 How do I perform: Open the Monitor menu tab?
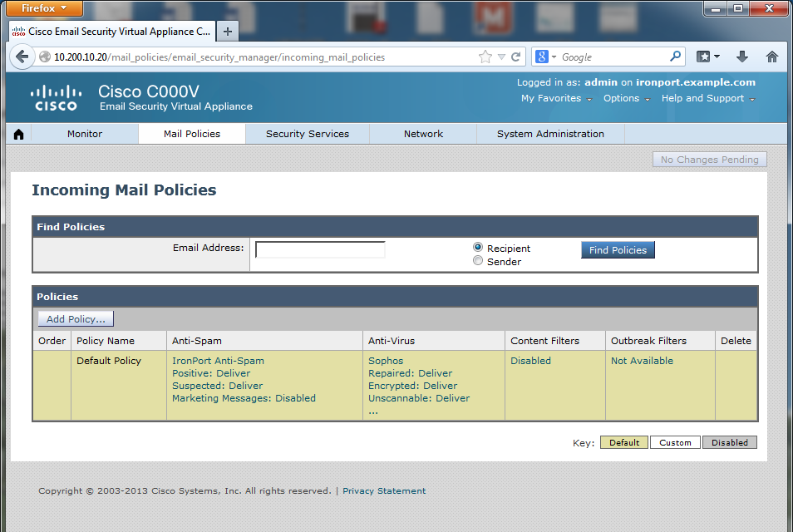[x=85, y=134]
